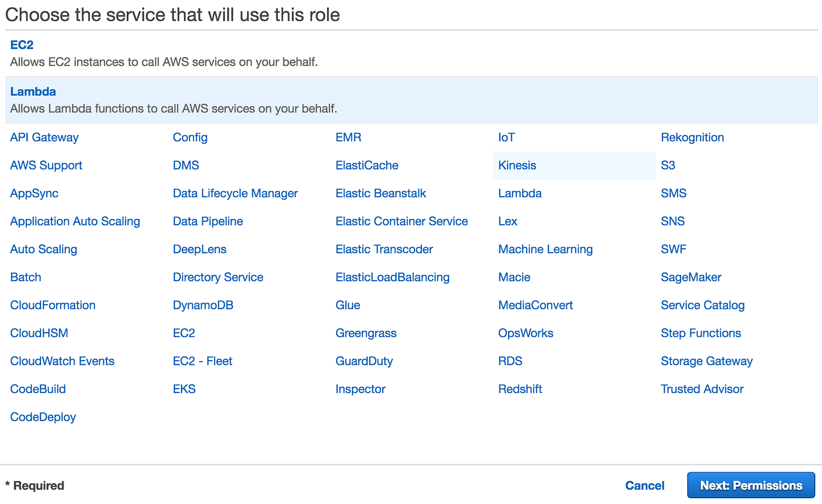Select the Macie service

tap(514, 277)
